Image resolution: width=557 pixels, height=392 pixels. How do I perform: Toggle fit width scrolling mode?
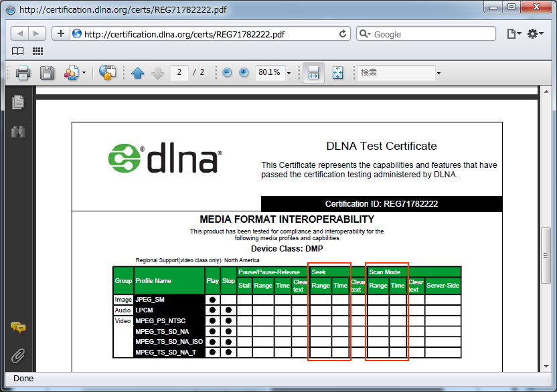313,73
